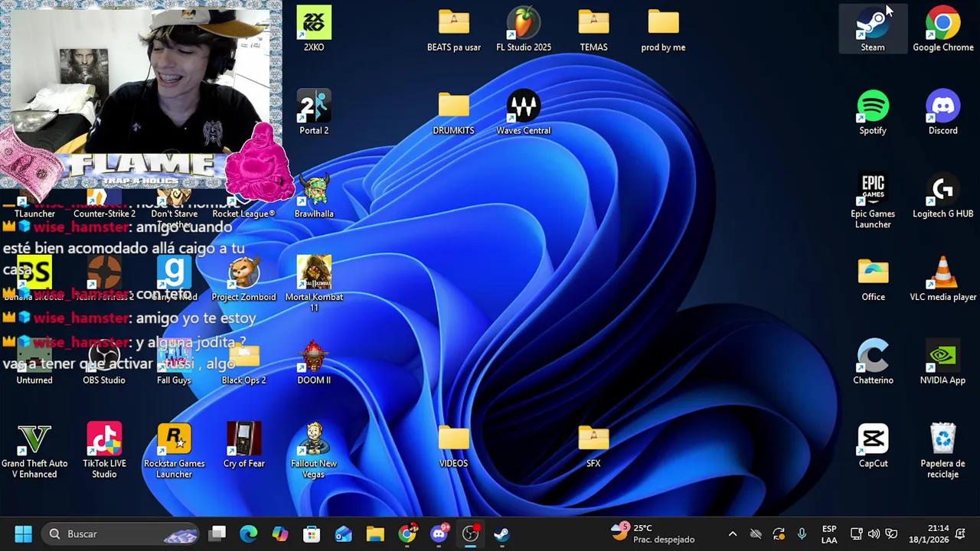Viewport: 980px width, 551px height.
Task: Select the Cry of Fear shortcut
Action: (x=244, y=445)
